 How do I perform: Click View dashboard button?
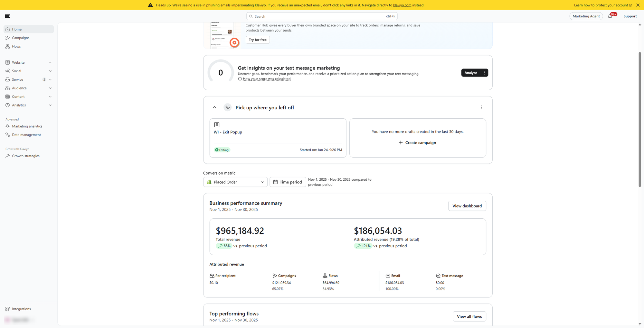coord(467,206)
